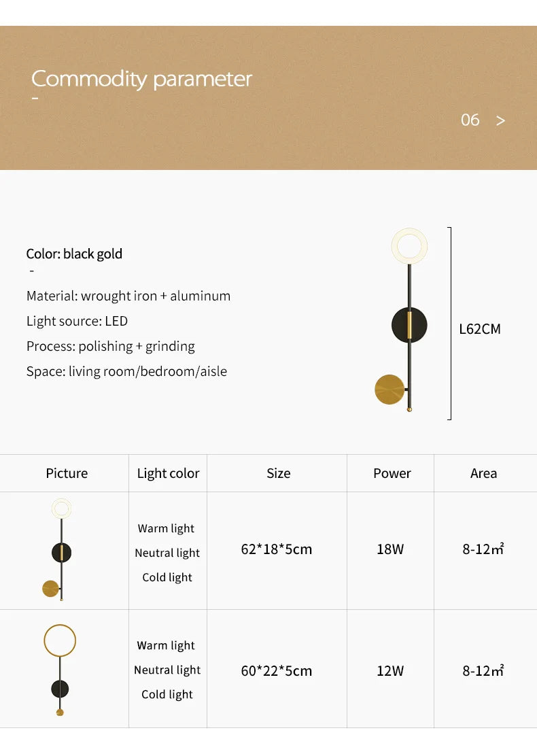
Task: Click the Area column header
Action: pyautogui.click(x=483, y=473)
